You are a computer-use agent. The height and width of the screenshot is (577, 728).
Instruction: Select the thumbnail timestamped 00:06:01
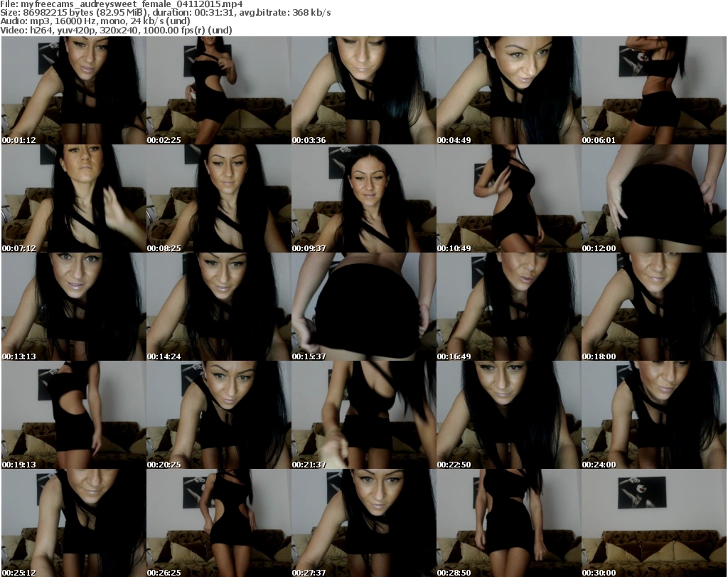click(x=653, y=90)
